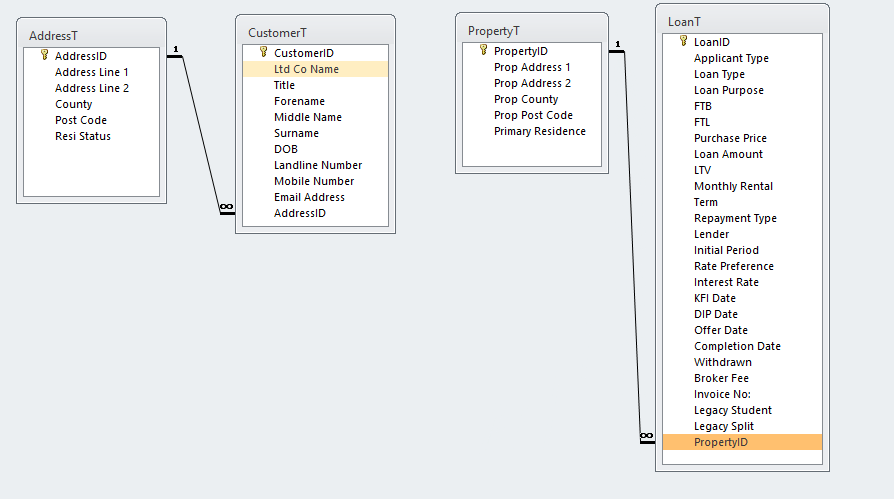Select the Address Line 1 field

click(x=91, y=72)
